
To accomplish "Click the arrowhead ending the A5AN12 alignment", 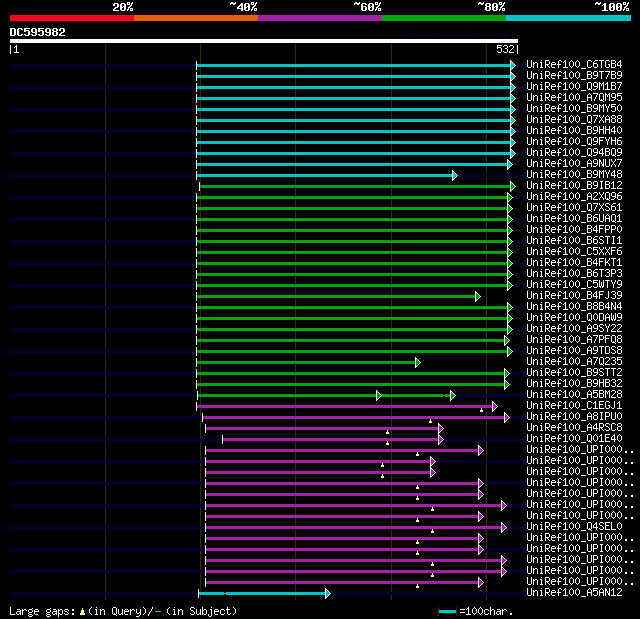I will 328,594.
